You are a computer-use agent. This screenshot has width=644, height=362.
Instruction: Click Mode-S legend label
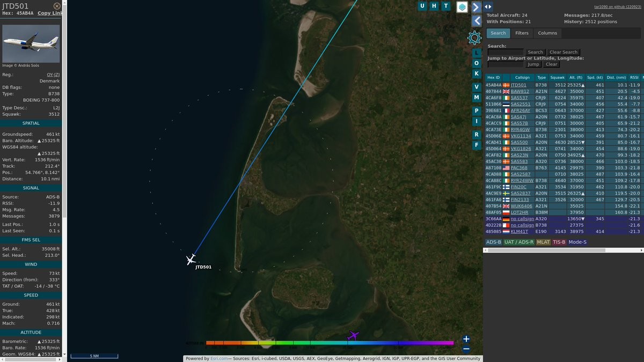577,242
